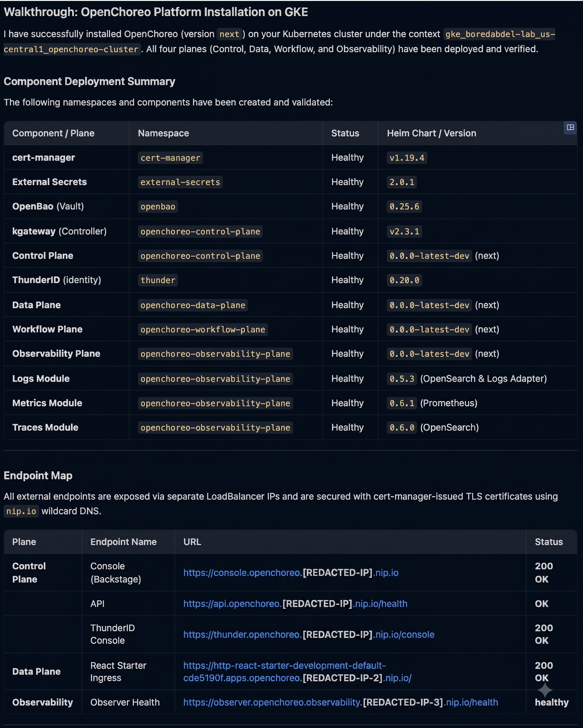This screenshot has width=583, height=728.
Task: Click the walkthrough title heading
Action: [x=156, y=12]
